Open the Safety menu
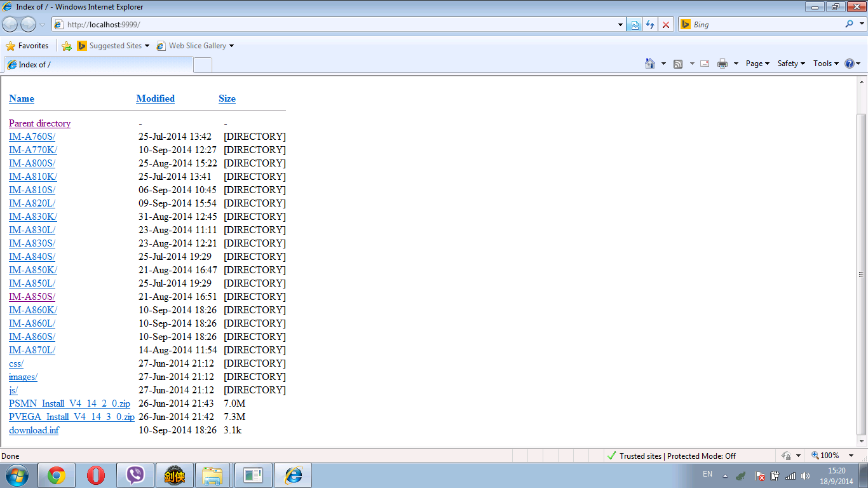The width and height of the screenshot is (868, 488). (791, 64)
